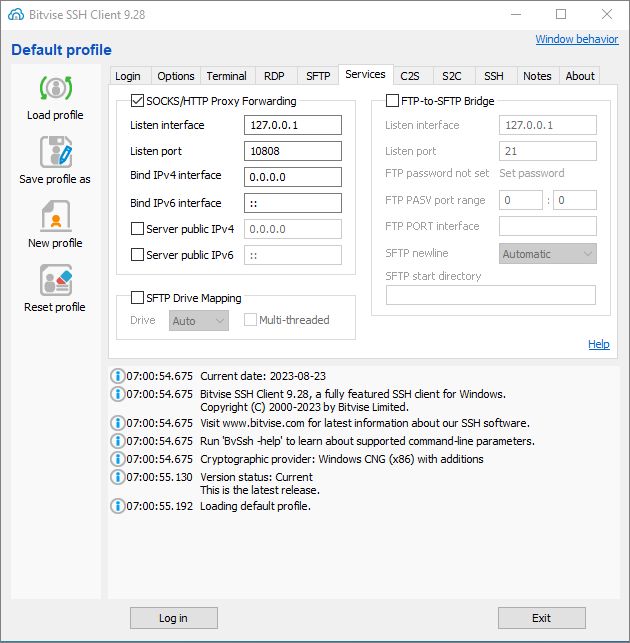Click the Default profile heading
Screen dimensions: 630x643
(61, 50)
